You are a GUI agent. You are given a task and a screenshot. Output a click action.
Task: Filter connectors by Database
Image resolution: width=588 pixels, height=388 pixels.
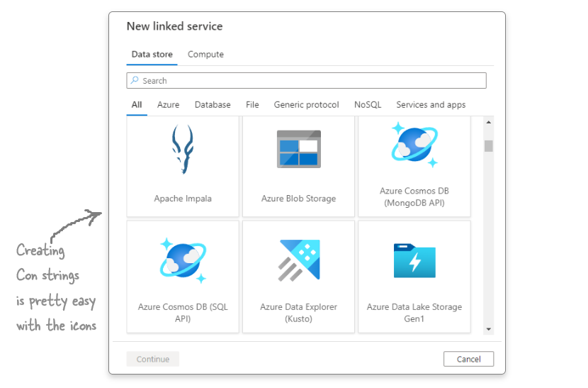(x=213, y=105)
